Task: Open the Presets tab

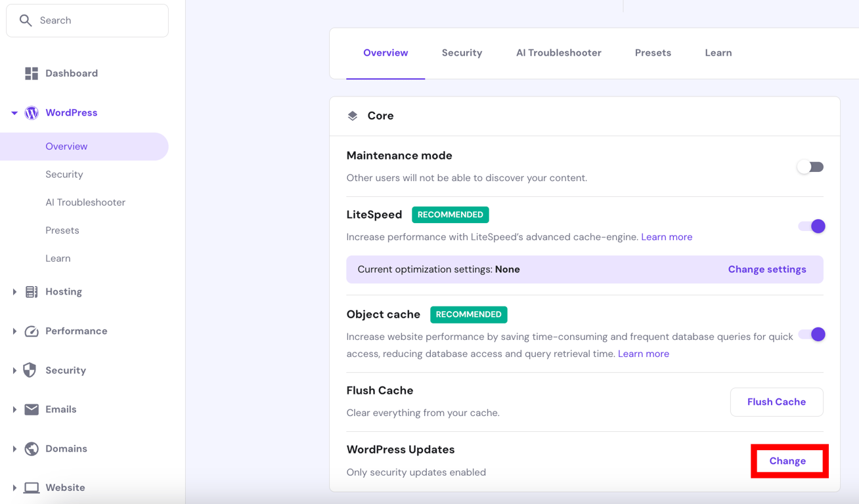Action: coord(653,52)
